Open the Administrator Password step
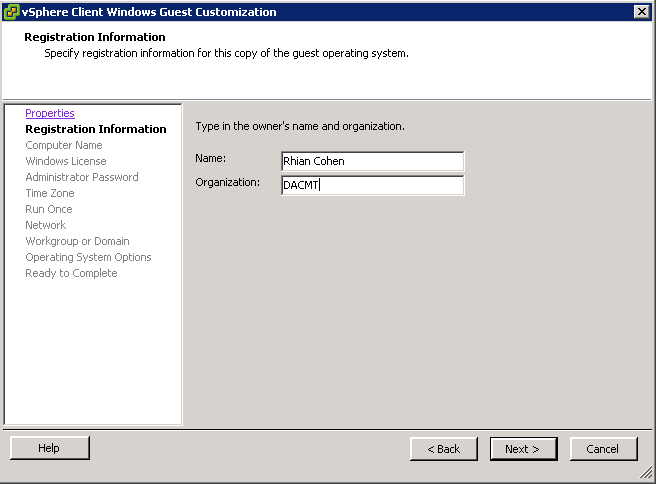The width and height of the screenshot is (656, 484). tap(82, 177)
